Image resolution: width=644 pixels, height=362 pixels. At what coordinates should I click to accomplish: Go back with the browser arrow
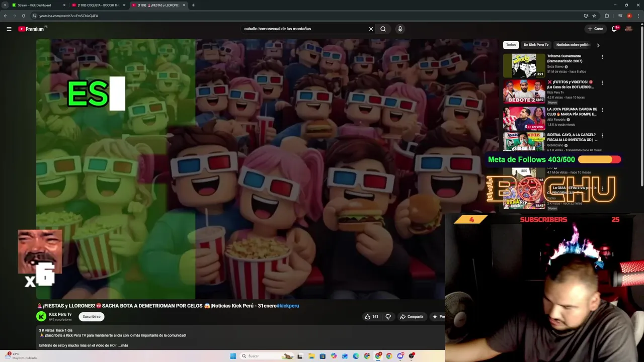6,16
